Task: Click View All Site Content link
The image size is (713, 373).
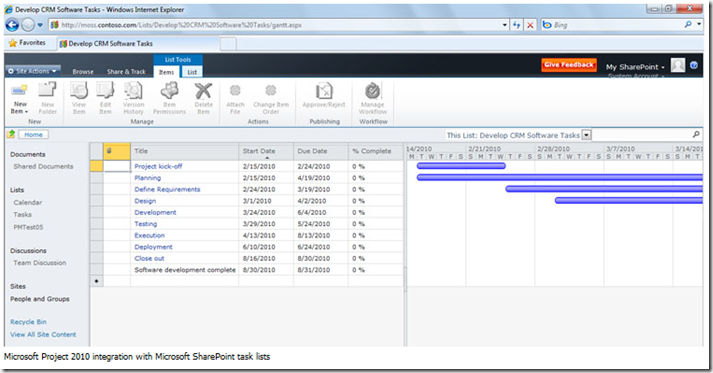Action: pos(43,334)
